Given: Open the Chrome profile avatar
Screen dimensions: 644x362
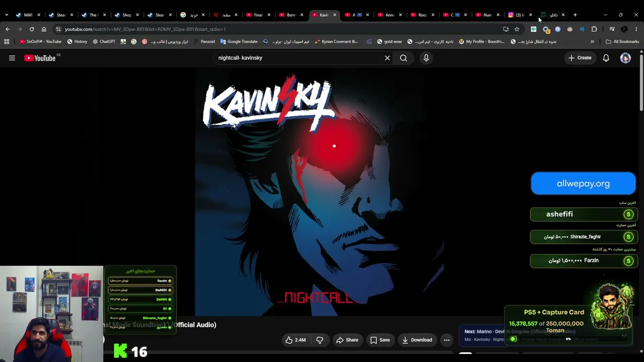Looking at the screenshot, I should click(624, 29).
